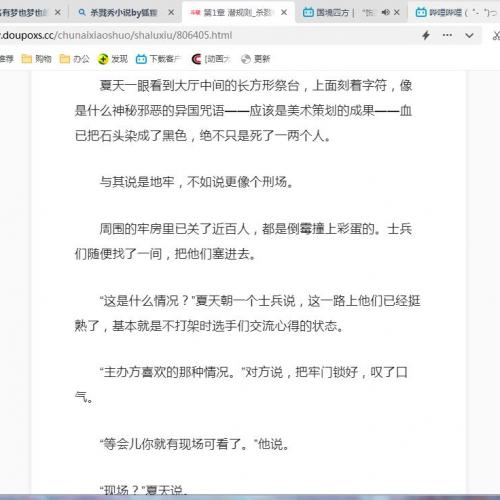
Task: Open the 更新 bookmark
Action: tap(255, 59)
